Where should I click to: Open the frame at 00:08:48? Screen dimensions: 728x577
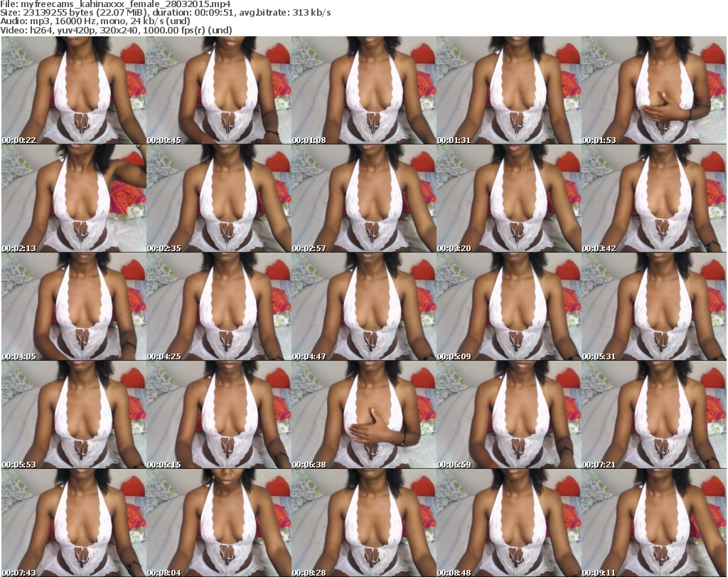tap(508, 523)
